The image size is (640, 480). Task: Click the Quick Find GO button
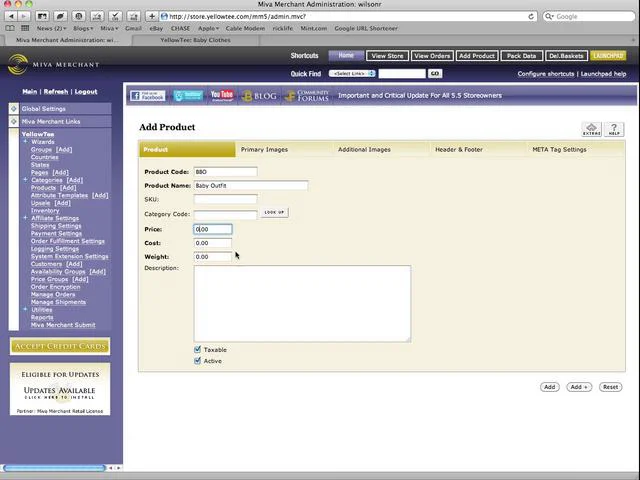[435, 73]
